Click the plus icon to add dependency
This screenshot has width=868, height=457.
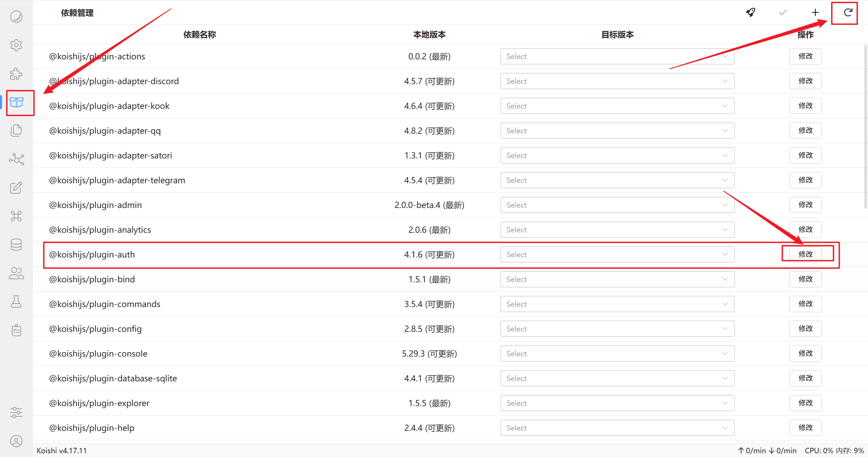point(815,13)
